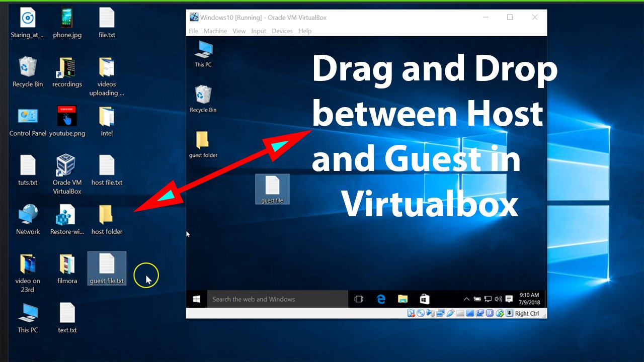
Task: Click the battery icon in guest system tray
Action: tap(477, 299)
